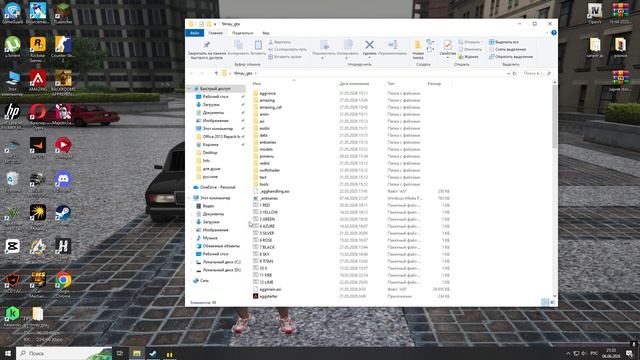Go up one folder with the up arrow
The image size is (640, 360).
216,73
